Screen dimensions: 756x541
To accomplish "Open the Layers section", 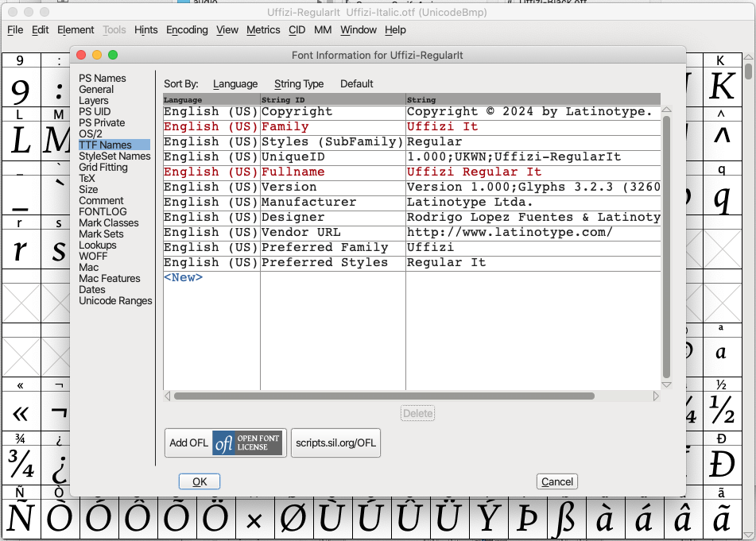I will (94, 100).
